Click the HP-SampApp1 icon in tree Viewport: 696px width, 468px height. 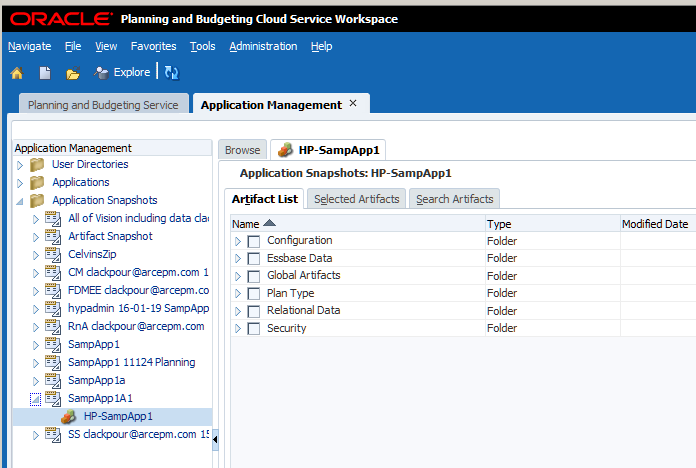point(70,417)
